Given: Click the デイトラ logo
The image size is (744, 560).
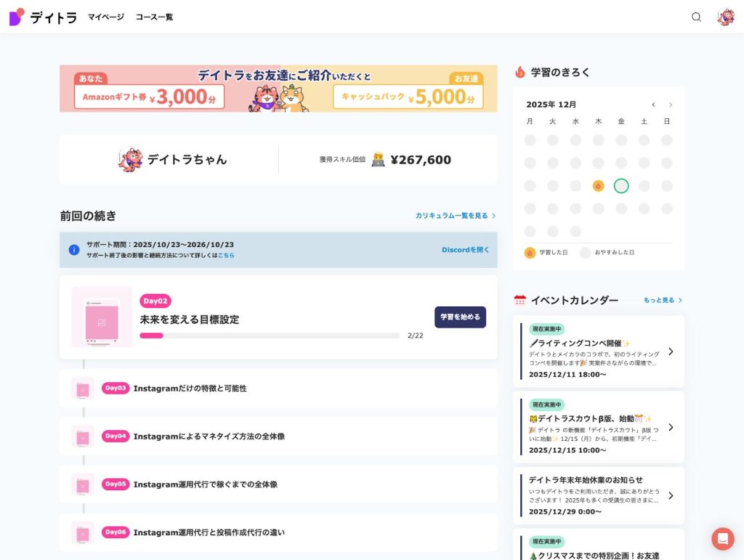Looking at the screenshot, I should click(x=43, y=17).
